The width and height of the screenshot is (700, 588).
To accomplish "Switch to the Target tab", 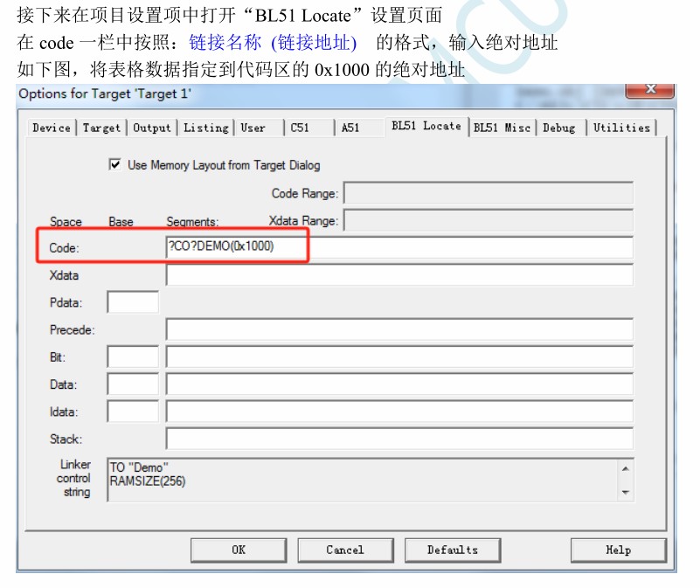I will tap(101, 128).
